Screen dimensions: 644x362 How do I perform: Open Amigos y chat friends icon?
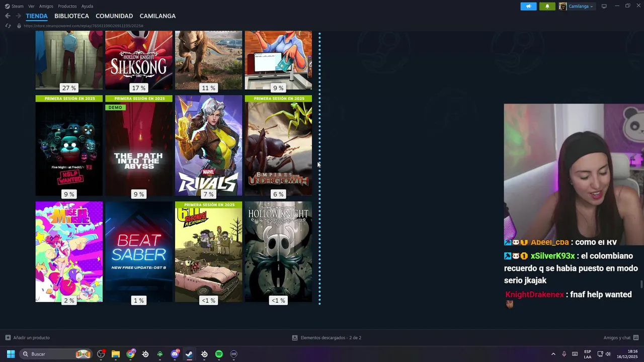(x=636, y=338)
